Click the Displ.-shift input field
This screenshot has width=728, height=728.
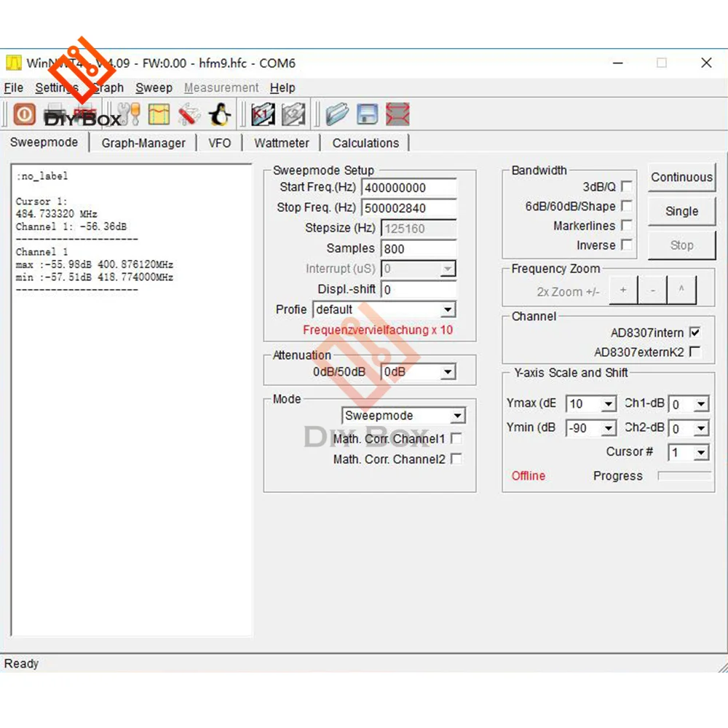pyautogui.click(x=419, y=290)
